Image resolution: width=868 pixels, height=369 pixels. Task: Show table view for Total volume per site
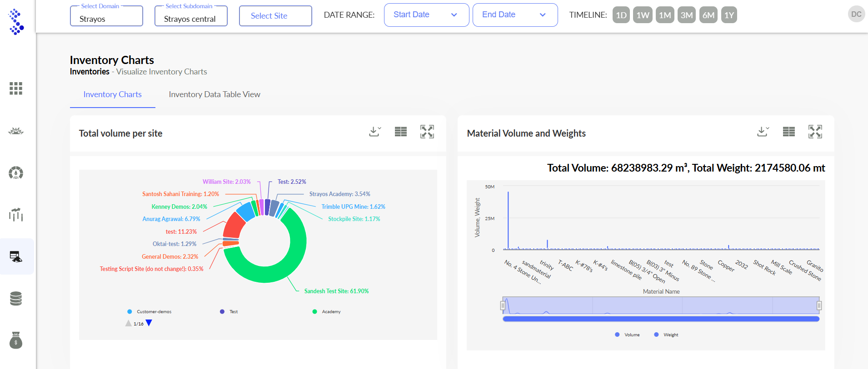[x=400, y=132]
